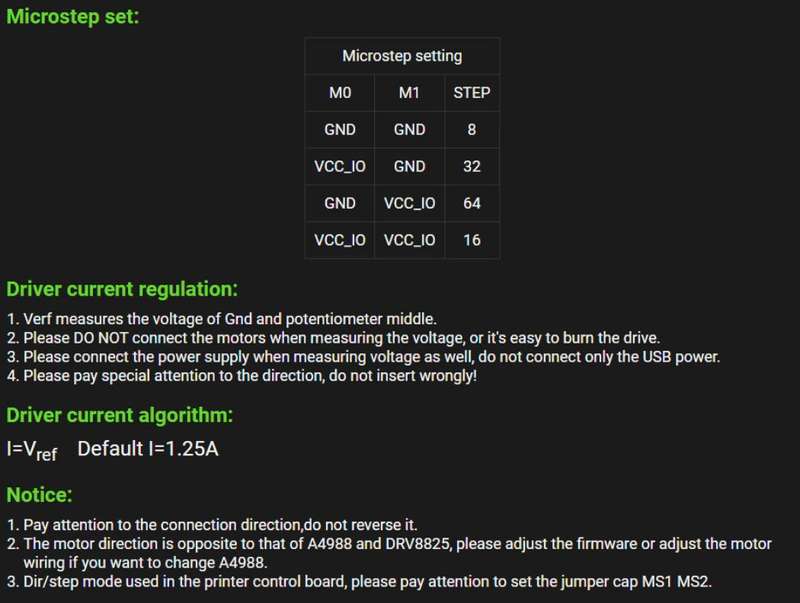The image size is (800, 603).
Task: Click the Driver current algorithm heading
Action: tap(119, 415)
